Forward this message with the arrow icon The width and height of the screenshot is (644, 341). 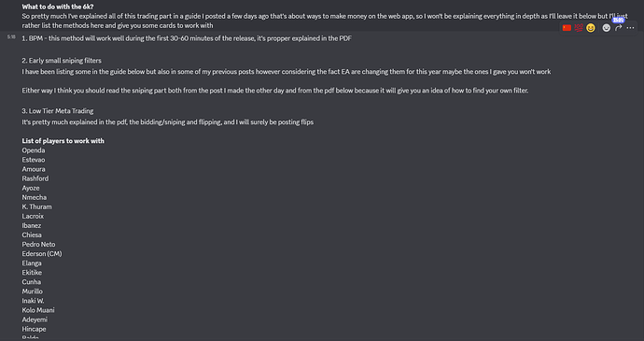[x=618, y=28]
